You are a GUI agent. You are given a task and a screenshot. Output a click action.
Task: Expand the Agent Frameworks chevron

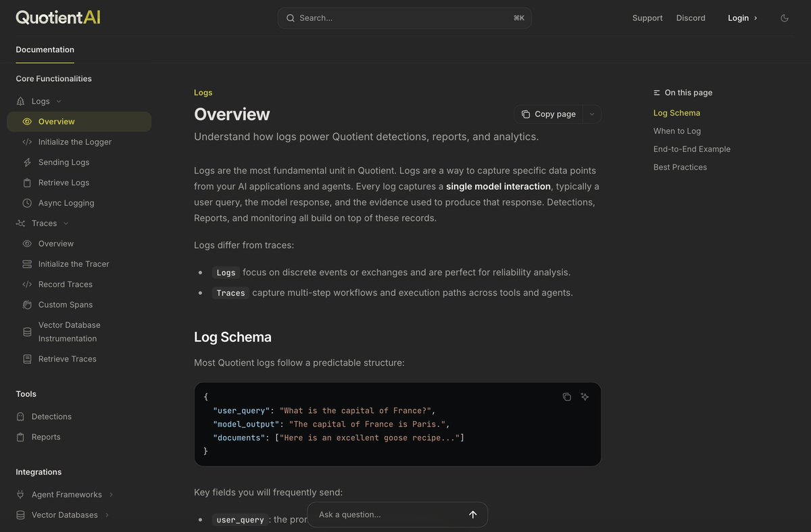pyautogui.click(x=111, y=494)
